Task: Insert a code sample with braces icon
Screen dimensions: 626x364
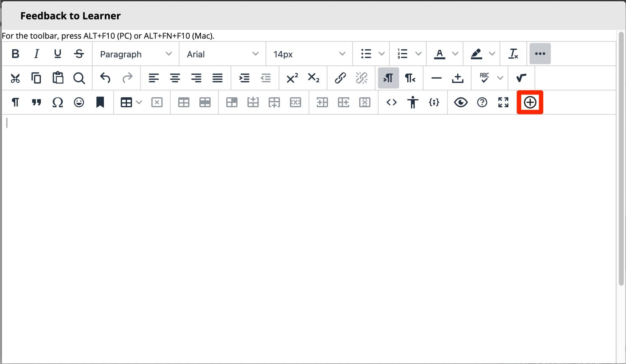Action: pos(434,102)
